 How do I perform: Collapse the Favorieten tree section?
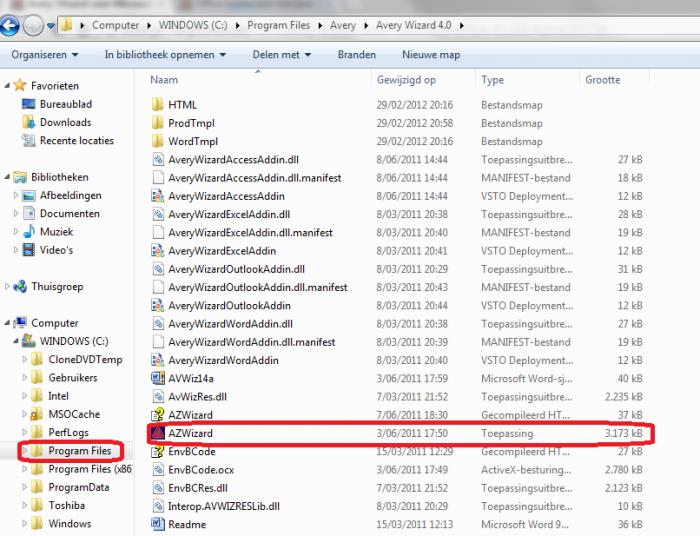(x=7, y=85)
